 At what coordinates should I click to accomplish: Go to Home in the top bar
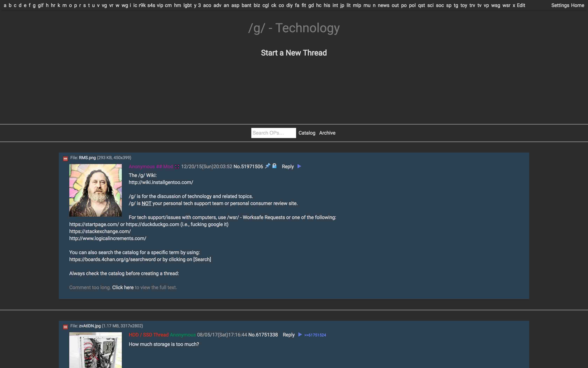(x=577, y=5)
